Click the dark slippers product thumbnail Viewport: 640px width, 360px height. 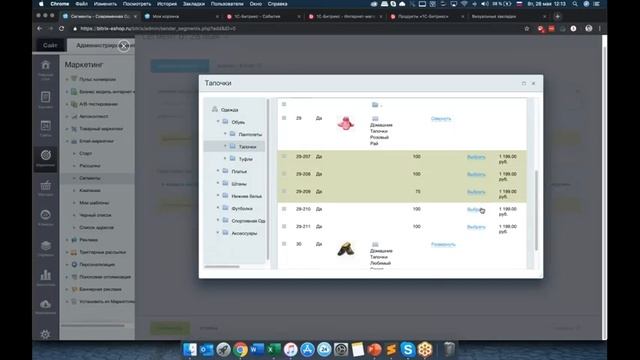tap(346, 249)
